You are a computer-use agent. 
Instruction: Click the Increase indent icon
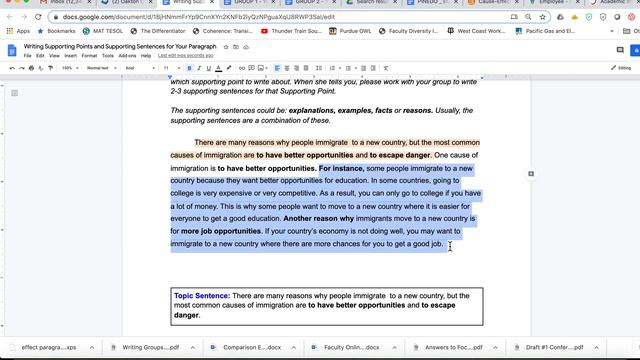(373, 68)
